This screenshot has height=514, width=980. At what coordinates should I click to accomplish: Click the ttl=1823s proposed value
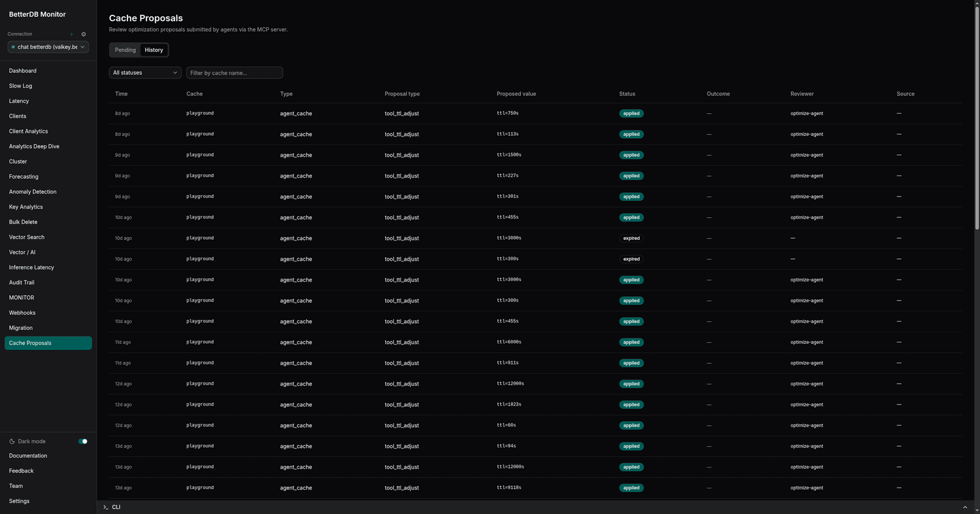(x=509, y=404)
